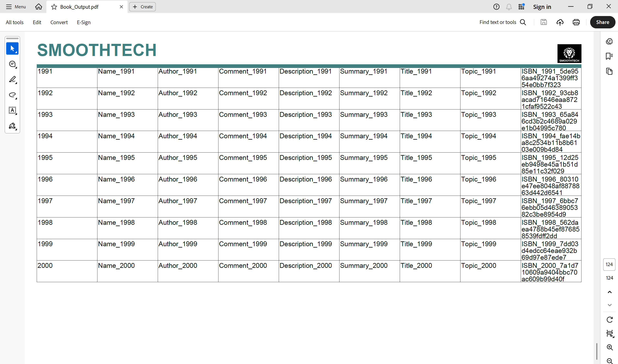
Task: Click the Share button
Action: coord(603,22)
